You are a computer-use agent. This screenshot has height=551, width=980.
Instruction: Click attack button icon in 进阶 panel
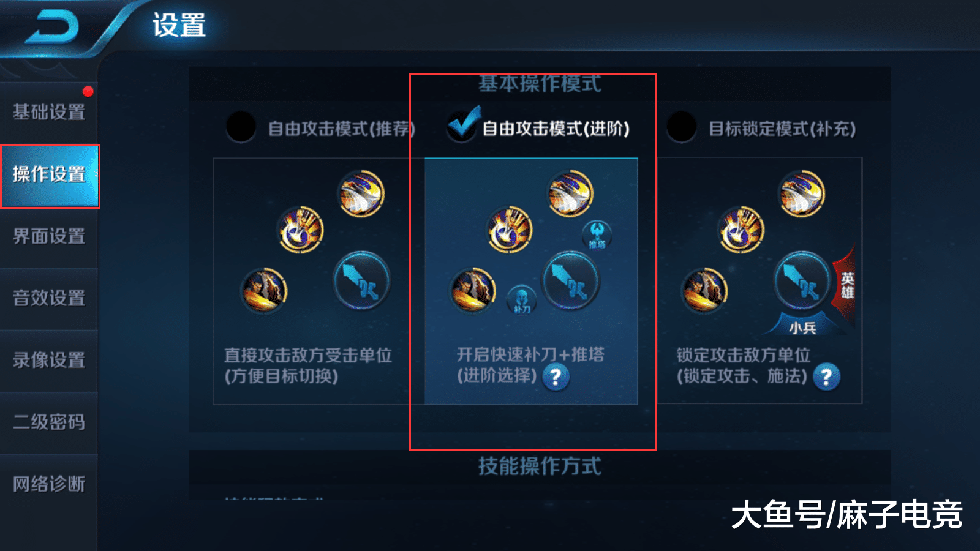coord(571,281)
